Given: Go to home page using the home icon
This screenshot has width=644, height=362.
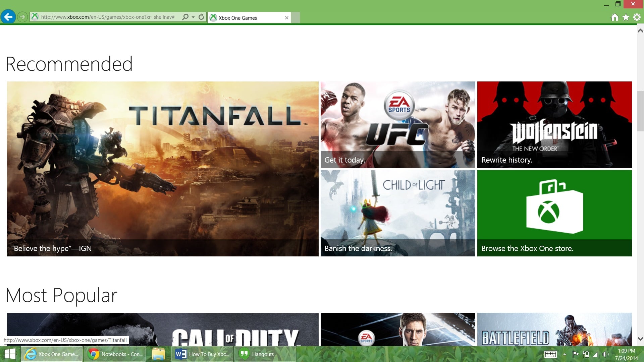Looking at the screenshot, I should coord(614,17).
